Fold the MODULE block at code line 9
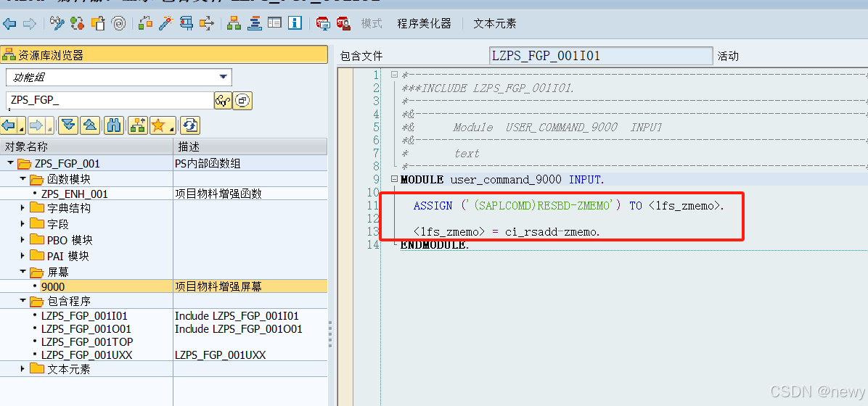Screen dimensions: 868x406 (x=393, y=179)
